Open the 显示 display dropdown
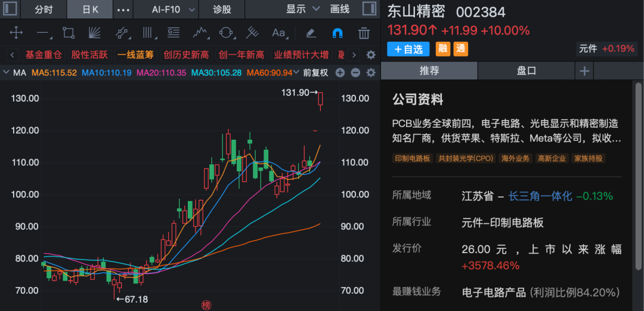The height and width of the screenshot is (311, 644). pyautogui.click(x=303, y=10)
